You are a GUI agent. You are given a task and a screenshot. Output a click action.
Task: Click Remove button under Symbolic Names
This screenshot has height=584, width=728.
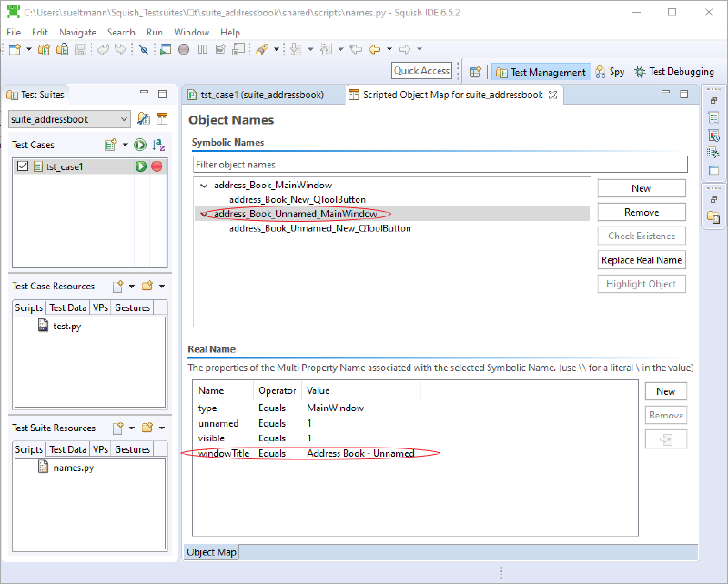[x=641, y=212]
